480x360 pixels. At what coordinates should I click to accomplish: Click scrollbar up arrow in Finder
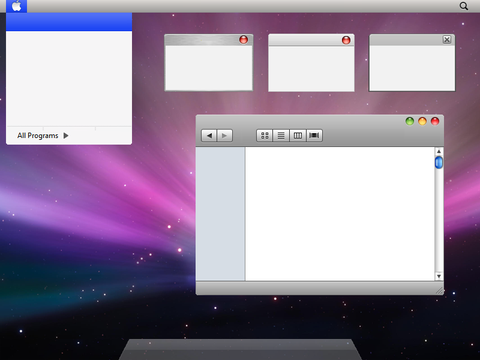coord(439,152)
